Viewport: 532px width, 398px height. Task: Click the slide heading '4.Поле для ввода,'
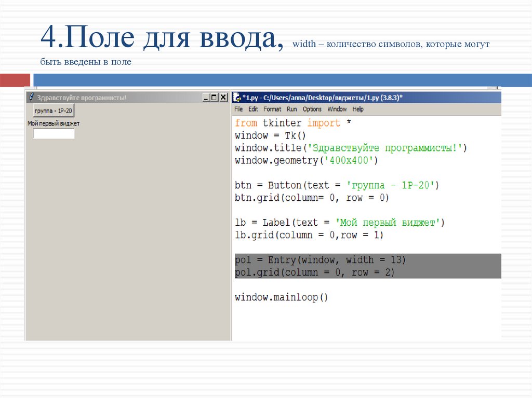click(x=162, y=37)
